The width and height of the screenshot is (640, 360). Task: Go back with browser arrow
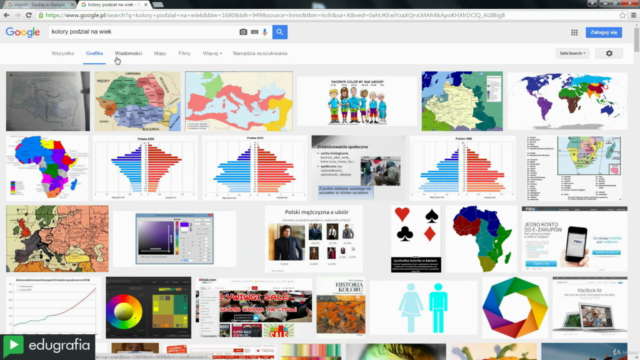click(7, 15)
